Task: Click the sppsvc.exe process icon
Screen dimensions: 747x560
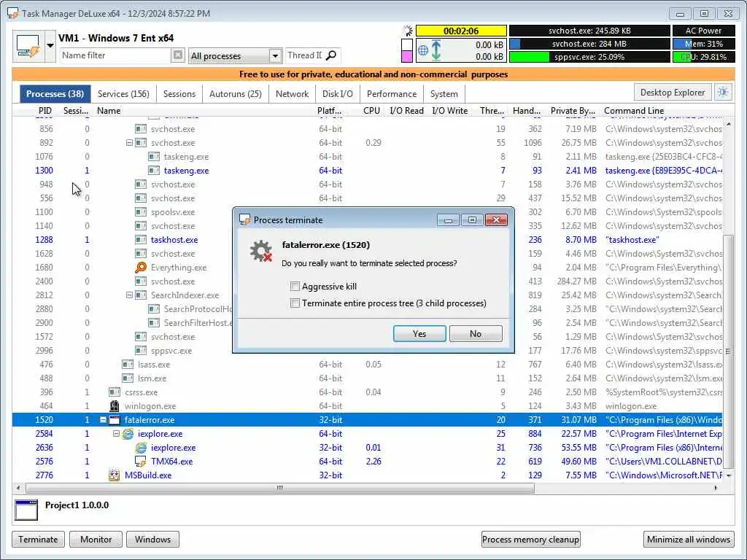Action: tap(141, 351)
